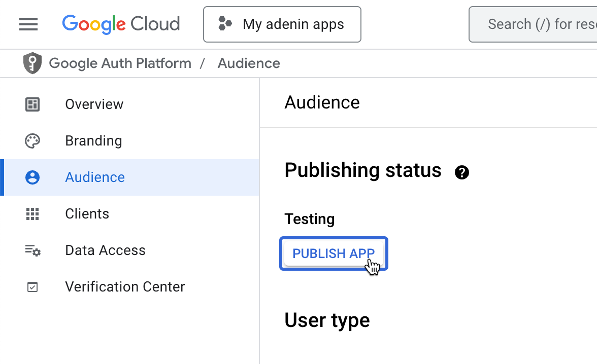The image size is (597, 364).
Task: Click the Google Auth Platform shield icon
Action: pyautogui.click(x=32, y=63)
